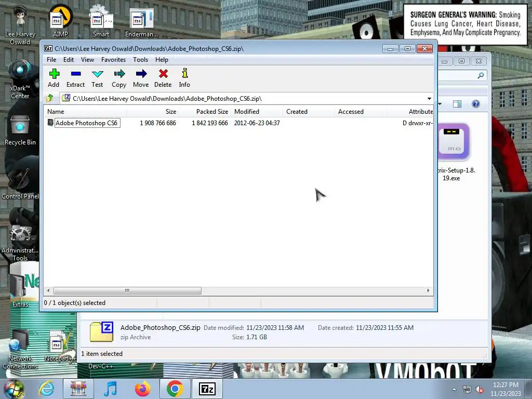Select the Adobe Photoshop CS6 folder icon
The width and height of the screenshot is (532, 399).
pos(50,123)
